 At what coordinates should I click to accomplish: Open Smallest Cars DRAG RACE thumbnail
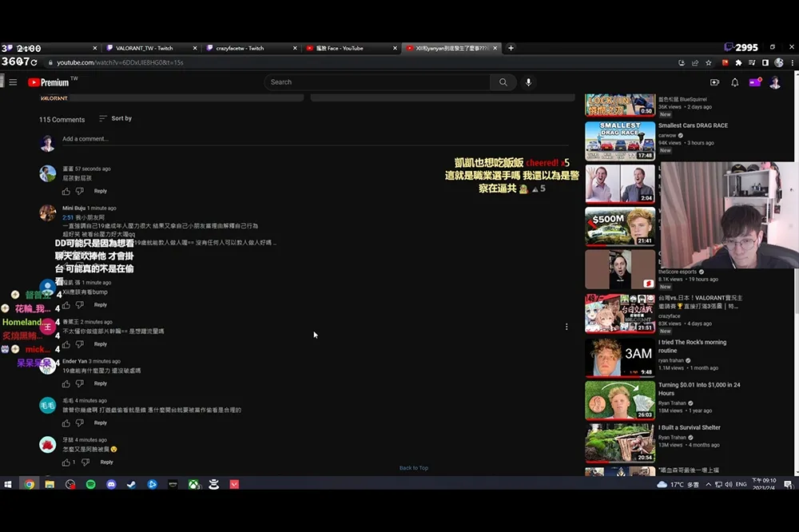(x=620, y=141)
